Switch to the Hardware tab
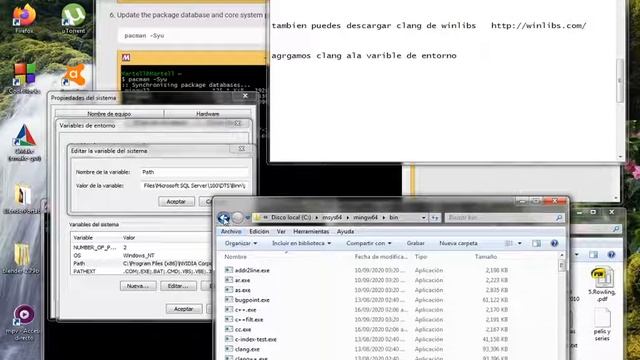Screen dimensions: 640x360 tap(207, 114)
